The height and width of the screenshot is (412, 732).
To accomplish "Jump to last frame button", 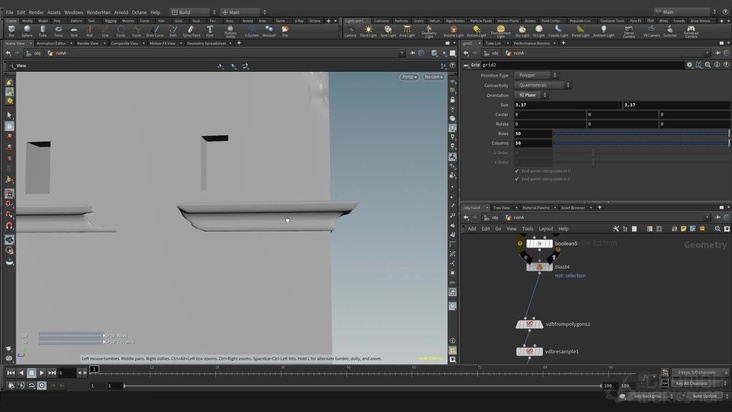I will [x=52, y=373].
